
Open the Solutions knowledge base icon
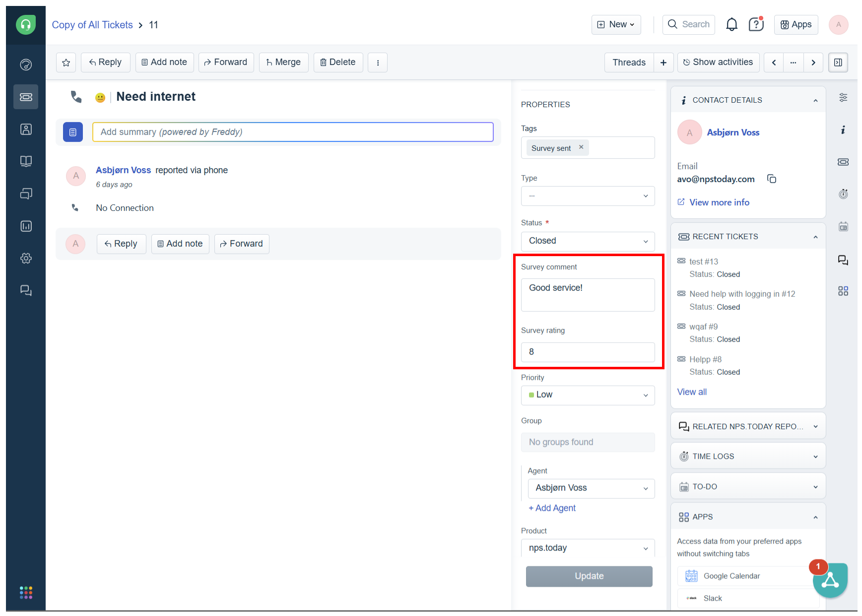[26, 161]
